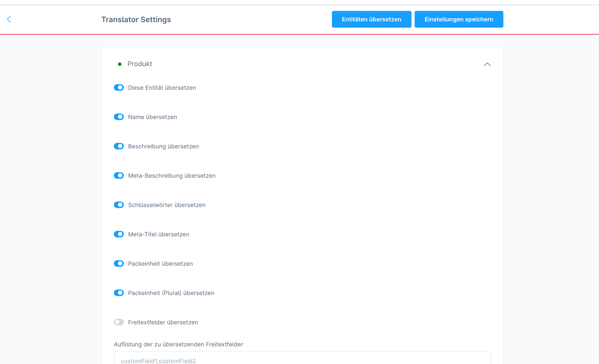Click the Schlüsselwörter übersetzen label text
The image size is (599, 364).
click(x=167, y=205)
